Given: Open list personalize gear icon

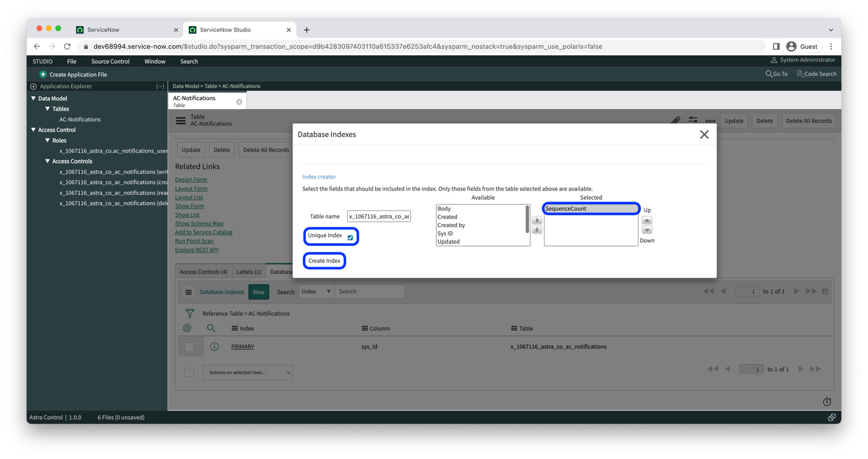Looking at the screenshot, I should click(x=188, y=328).
